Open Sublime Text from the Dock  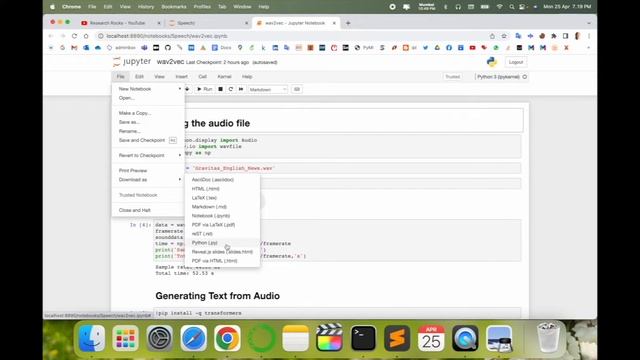coord(397,338)
